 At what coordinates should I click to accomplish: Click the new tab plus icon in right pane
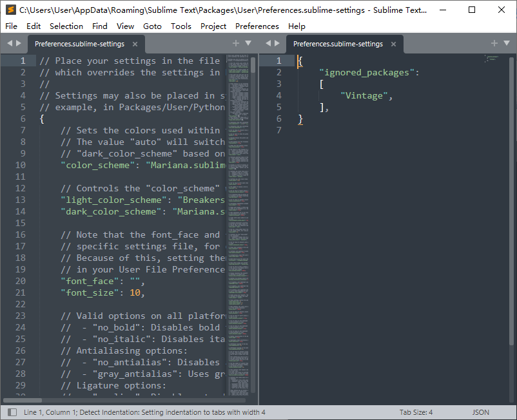coord(494,43)
